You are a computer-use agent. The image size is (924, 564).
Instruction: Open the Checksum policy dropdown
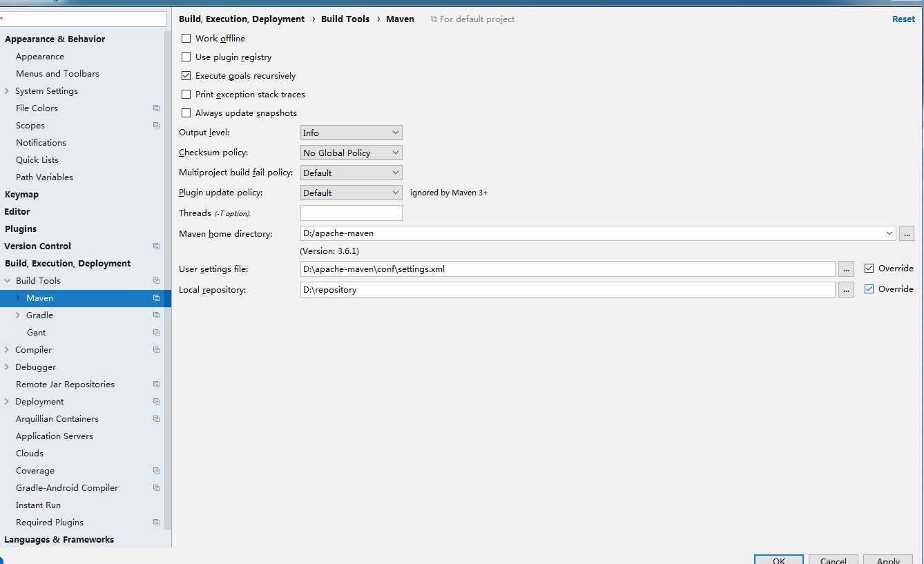[352, 153]
